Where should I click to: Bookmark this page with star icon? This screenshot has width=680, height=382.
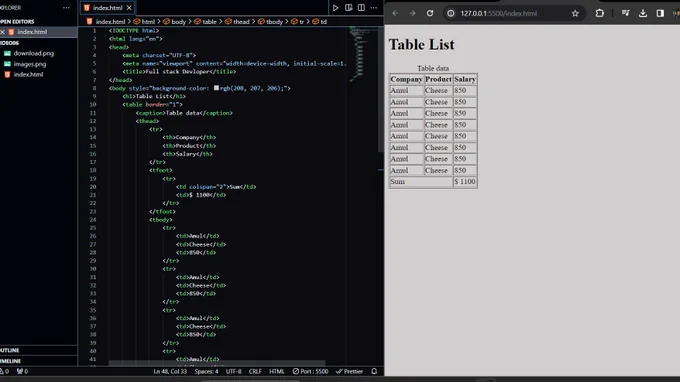[x=575, y=13]
